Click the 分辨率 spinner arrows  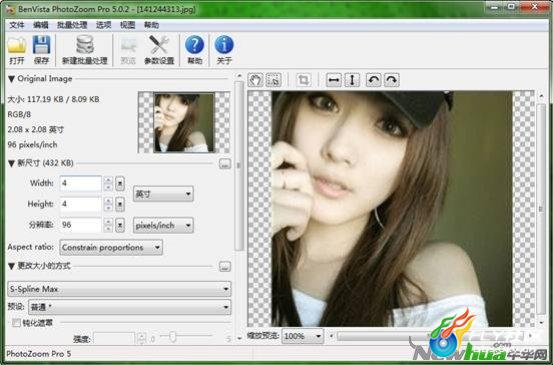(109, 225)
